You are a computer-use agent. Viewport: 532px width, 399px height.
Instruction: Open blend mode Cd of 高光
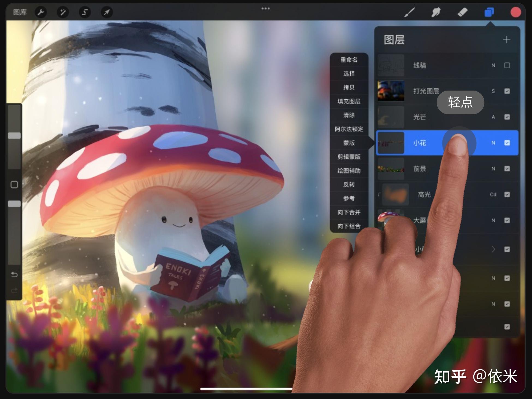click(x=493, y=195)
